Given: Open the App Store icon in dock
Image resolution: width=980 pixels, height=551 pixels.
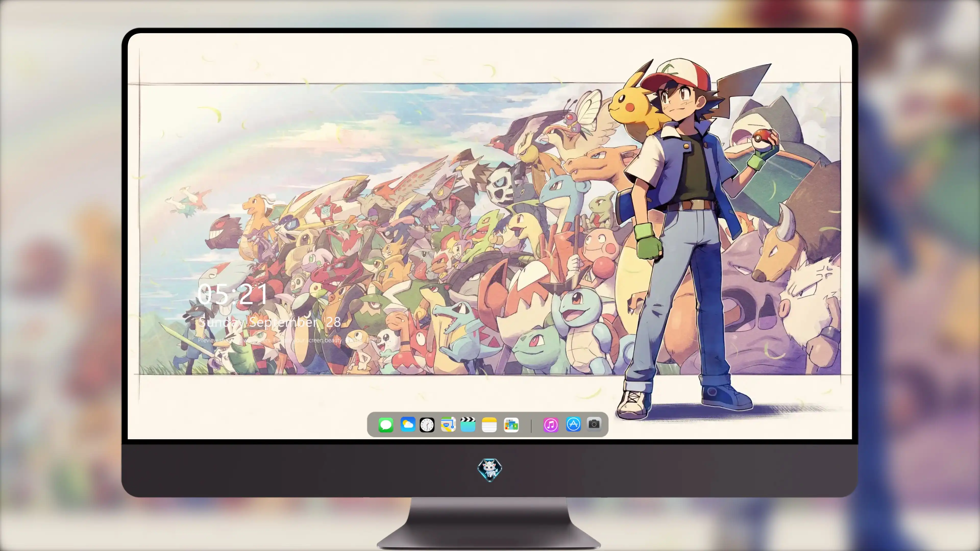Looking at the screenshot, I should point(573,424).
